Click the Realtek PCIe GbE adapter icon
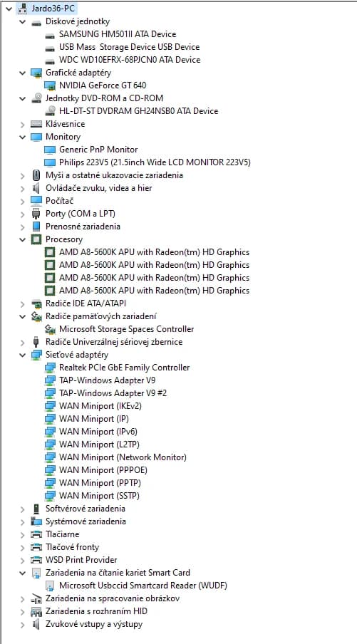357x644 pixels. point(50,368)
